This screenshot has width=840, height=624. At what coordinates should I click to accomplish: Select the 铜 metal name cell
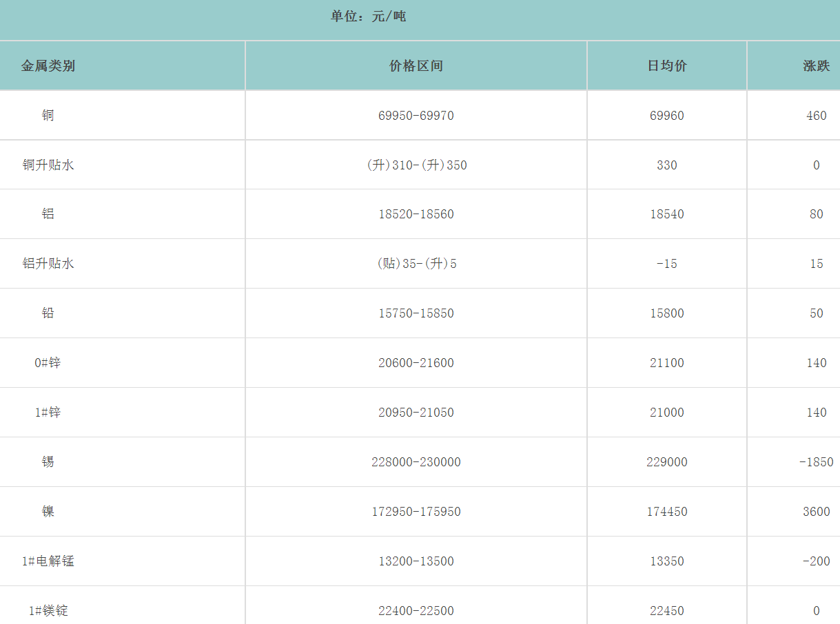tap(48, 116)
